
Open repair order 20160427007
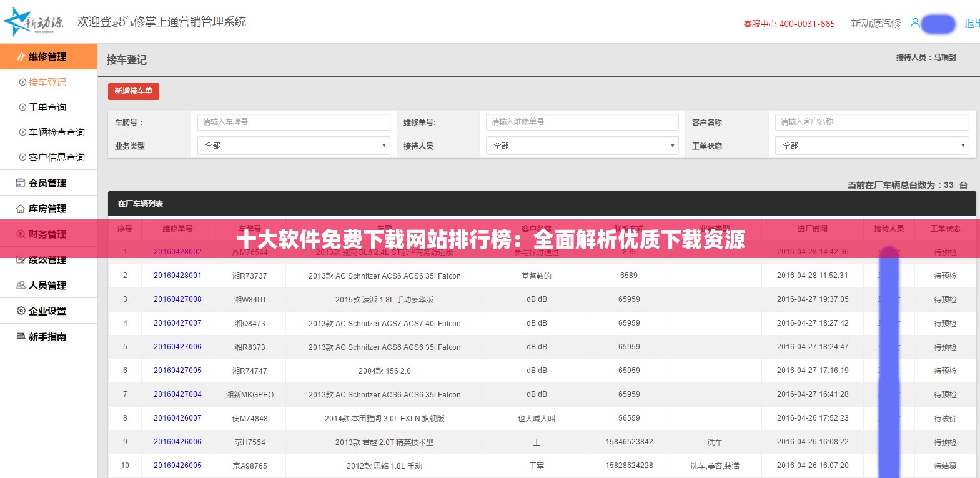pos(177,323)
